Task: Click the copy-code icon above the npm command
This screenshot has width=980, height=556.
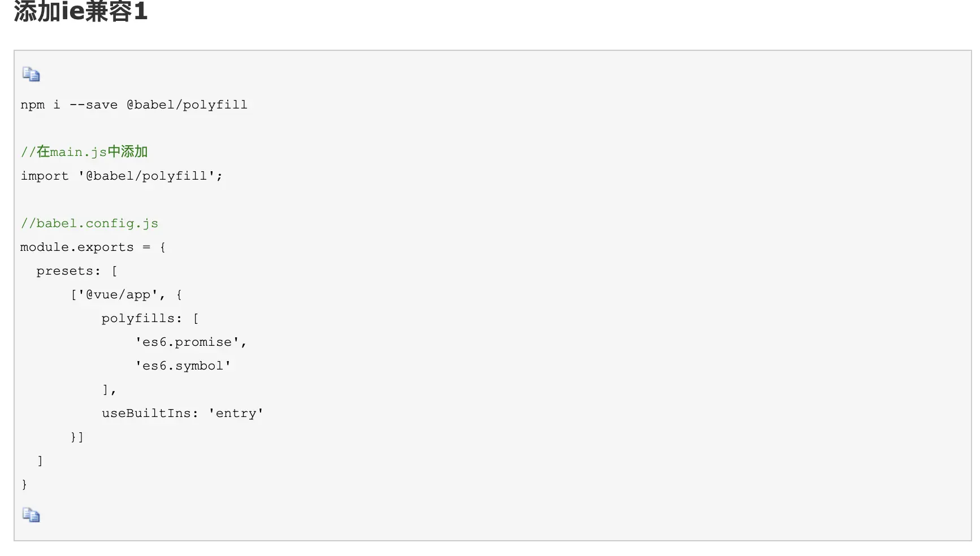Action: point(31,74)
